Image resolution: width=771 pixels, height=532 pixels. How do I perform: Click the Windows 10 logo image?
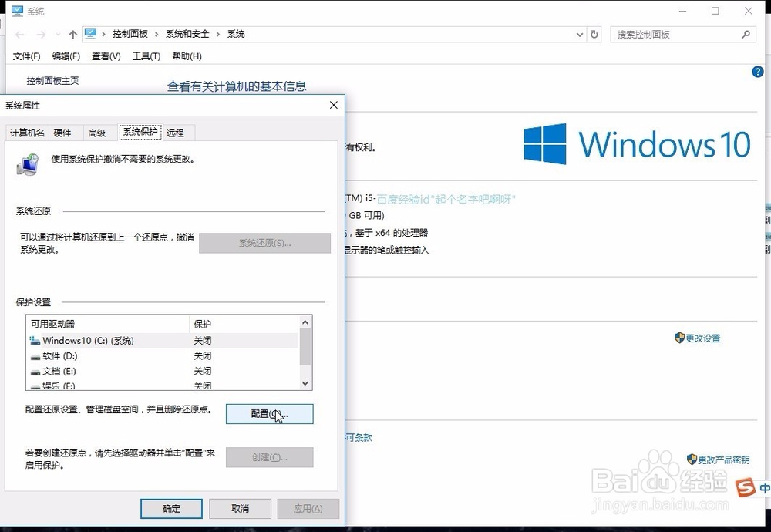point(636,143)
